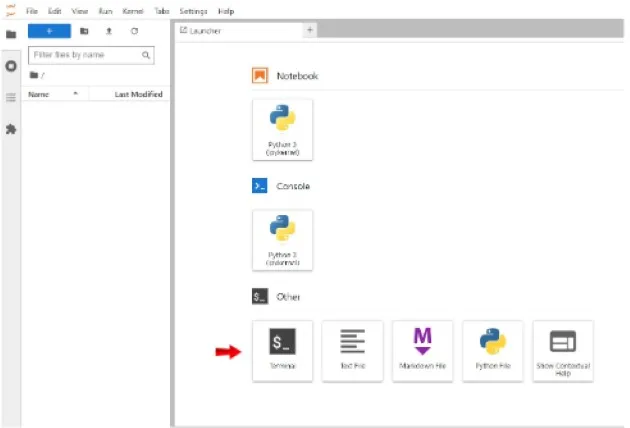
Task: Click the blue New Launcher plus button
Action: pyautogui.click(x=49, y=31)
